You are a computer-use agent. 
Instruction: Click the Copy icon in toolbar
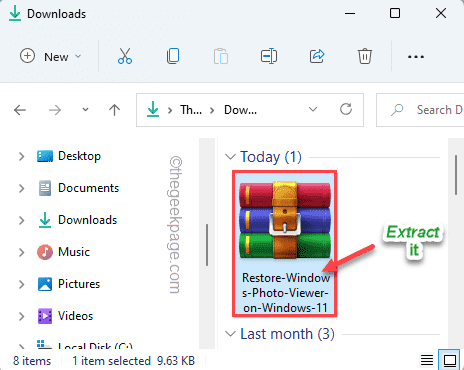(173, 56)
